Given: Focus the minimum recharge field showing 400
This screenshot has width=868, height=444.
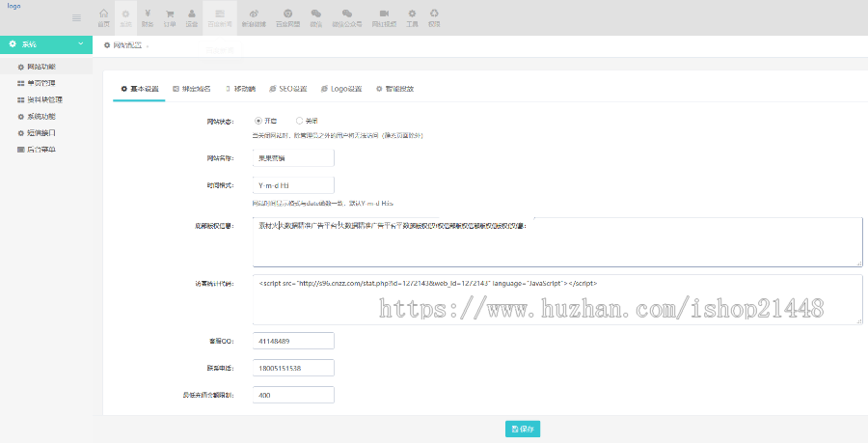Looking at the screenshot, I should (x=293, y=395).
